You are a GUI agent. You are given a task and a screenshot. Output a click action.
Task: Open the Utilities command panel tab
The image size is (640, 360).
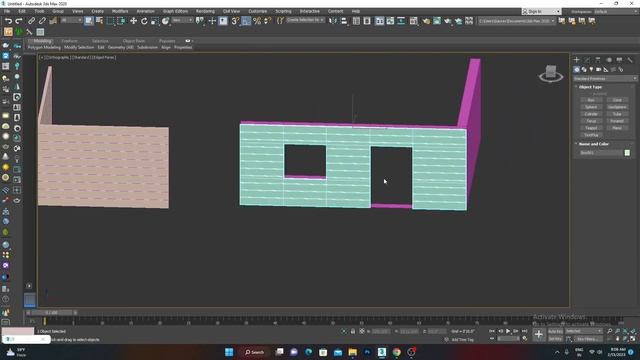630,60
